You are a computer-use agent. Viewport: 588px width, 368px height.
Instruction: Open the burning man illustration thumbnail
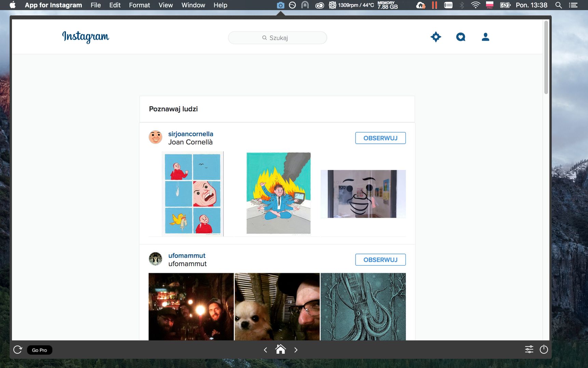click(279, 193)
